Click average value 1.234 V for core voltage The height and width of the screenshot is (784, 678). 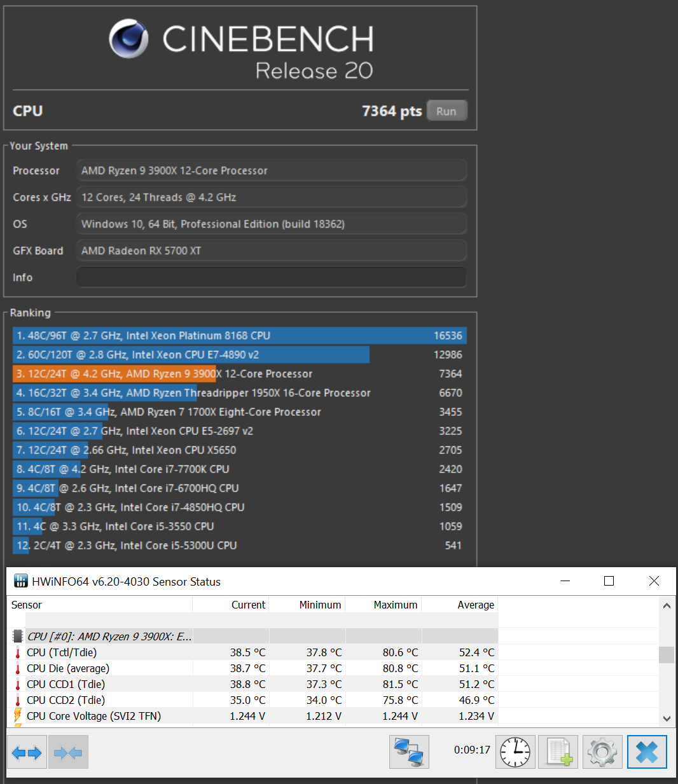(476, 716)
